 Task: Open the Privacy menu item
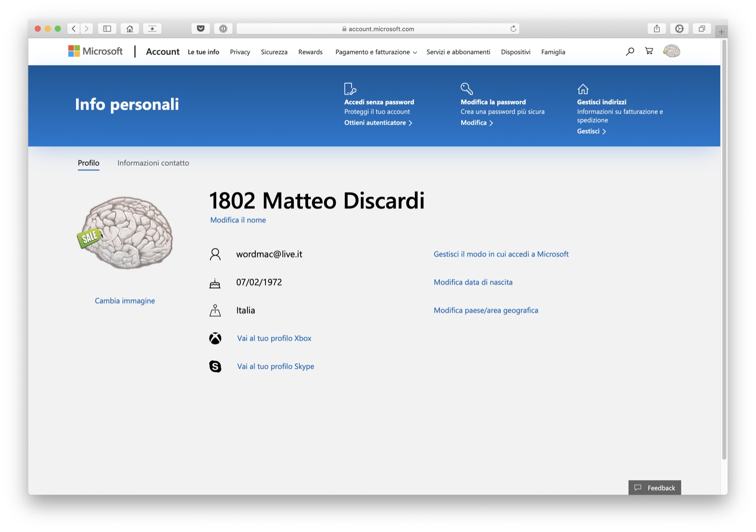(x=240, y=52)
